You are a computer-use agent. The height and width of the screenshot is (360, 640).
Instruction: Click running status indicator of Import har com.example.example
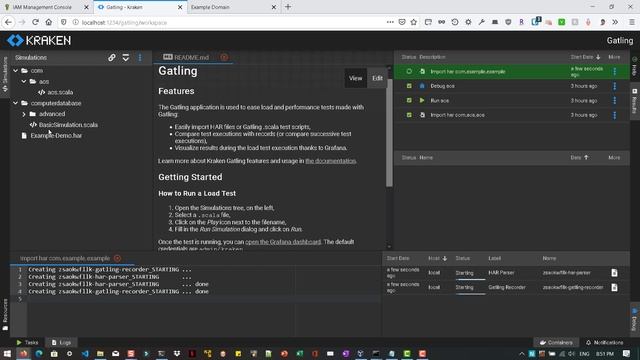(x=409, y=71)
